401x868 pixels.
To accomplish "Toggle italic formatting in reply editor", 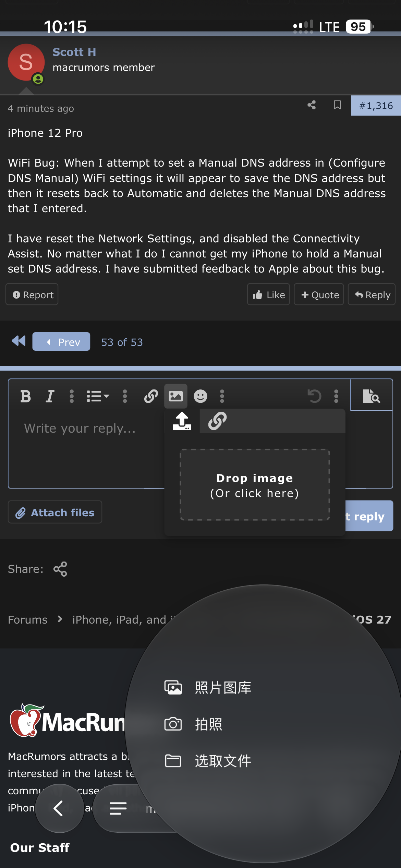I will pyautogui.click(x=50, y=396).
